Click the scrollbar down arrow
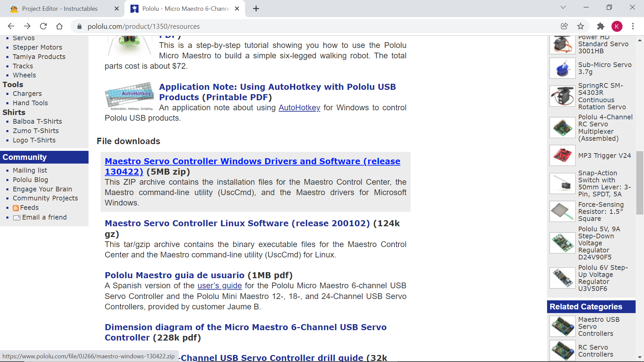 (x=640, y=357)
